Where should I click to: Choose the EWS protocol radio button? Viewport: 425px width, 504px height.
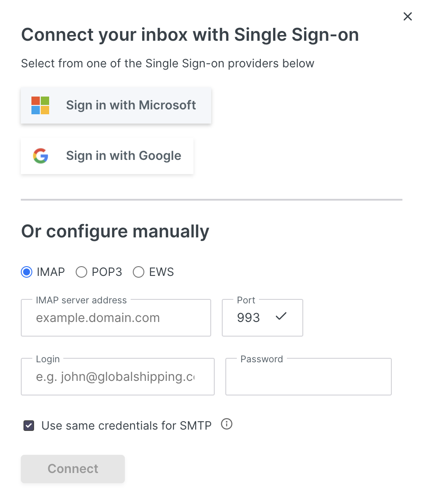coord(139,272)
